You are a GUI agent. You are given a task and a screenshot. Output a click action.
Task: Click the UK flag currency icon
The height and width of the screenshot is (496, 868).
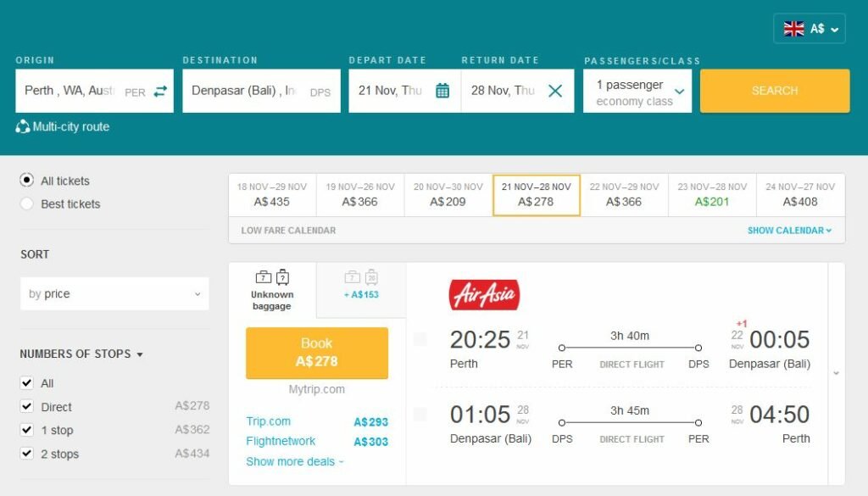[794, 29]
